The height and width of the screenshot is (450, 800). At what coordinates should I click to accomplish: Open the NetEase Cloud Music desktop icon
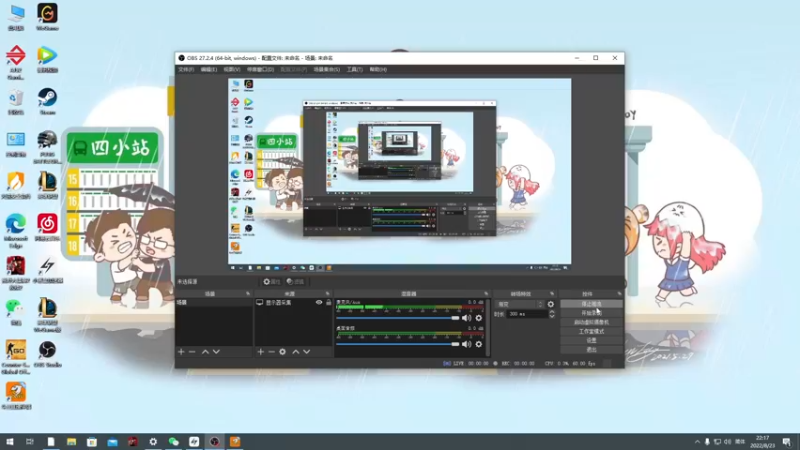(x=47, y=227)
